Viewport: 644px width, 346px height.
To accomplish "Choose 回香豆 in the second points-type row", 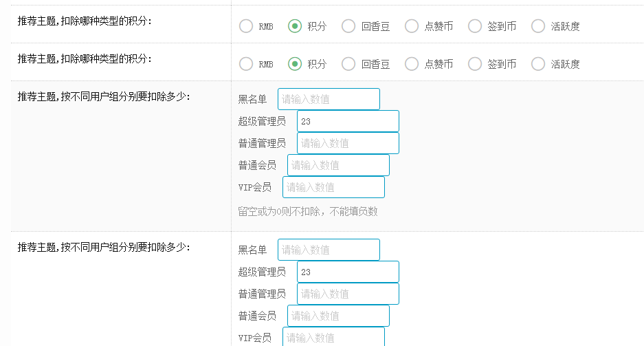I will (x=349, y=64).
